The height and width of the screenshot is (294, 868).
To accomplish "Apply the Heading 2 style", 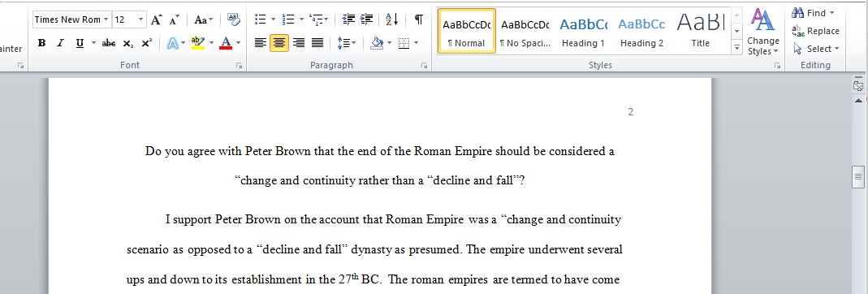I will tap(641, 31).
